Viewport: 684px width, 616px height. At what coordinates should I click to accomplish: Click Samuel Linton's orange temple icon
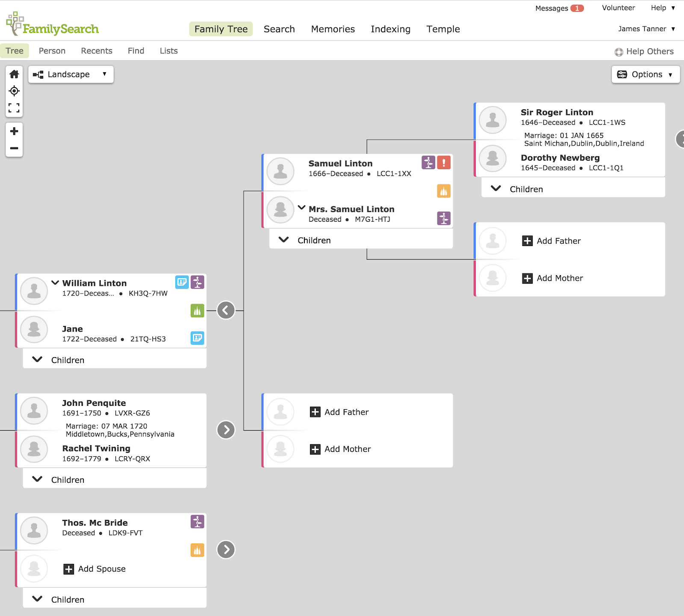[444, 191]
